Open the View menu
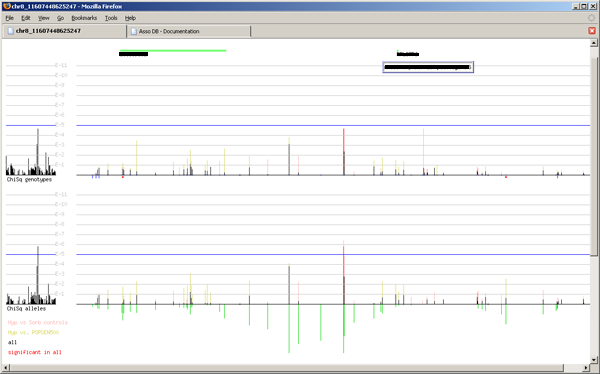 tap(44, 18)
